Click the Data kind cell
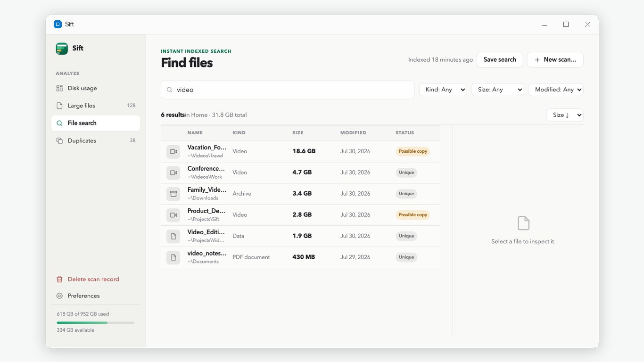This screenshot has height=362, width=644. (239, 236)
